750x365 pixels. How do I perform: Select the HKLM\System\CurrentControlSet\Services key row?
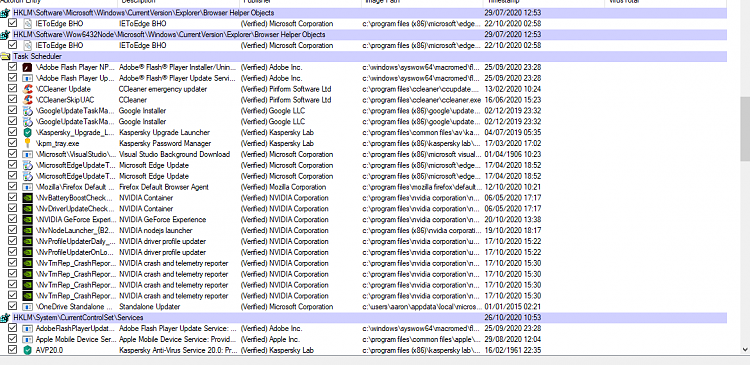[x=364, y=318]
